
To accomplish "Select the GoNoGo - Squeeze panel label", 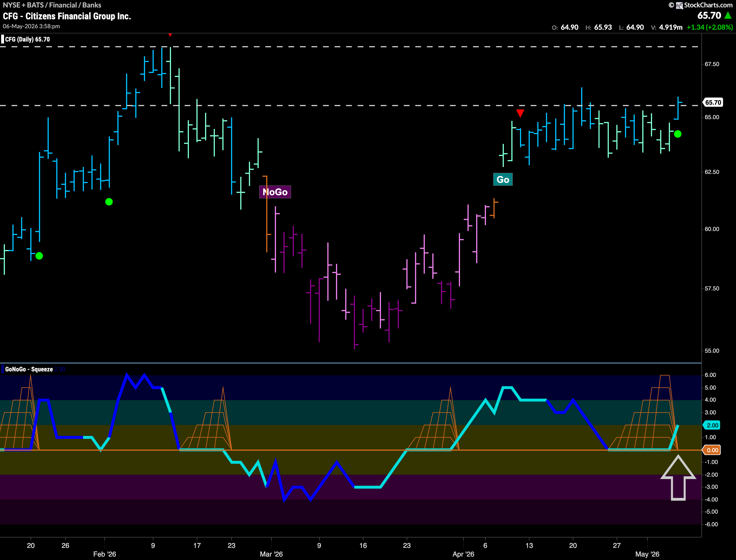I will tap(29, 369).
